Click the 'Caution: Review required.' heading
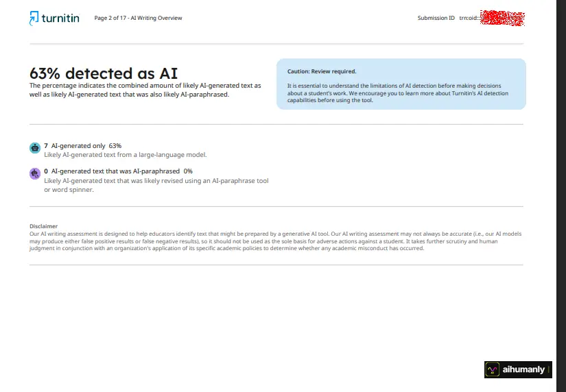The height and width of the screenshot is (392, 566). coord(322,71)
